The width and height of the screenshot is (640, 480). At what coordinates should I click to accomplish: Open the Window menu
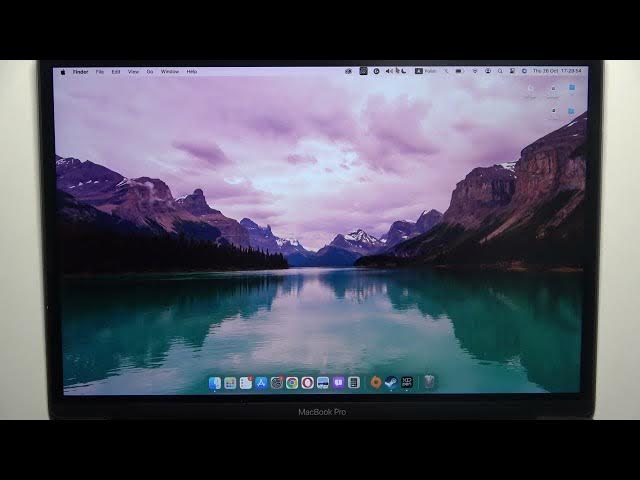[170, 72]
